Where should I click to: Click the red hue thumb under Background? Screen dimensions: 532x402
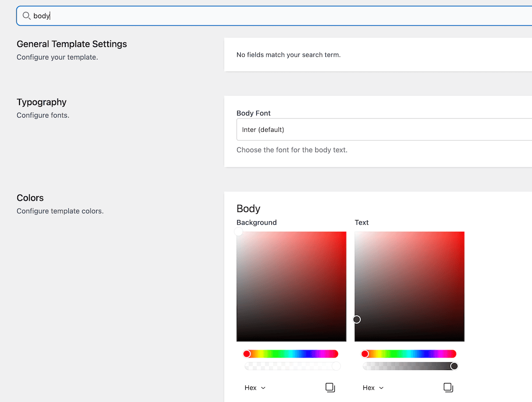(247, 354)
